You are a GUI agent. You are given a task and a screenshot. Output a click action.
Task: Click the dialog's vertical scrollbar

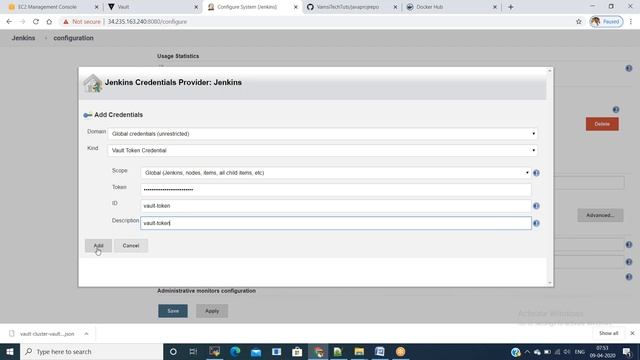click(x=550, y=176)
